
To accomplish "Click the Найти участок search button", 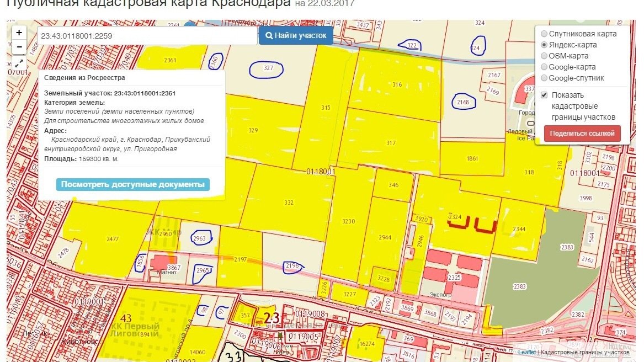I will pyautogui.click(x=296, y=36).
